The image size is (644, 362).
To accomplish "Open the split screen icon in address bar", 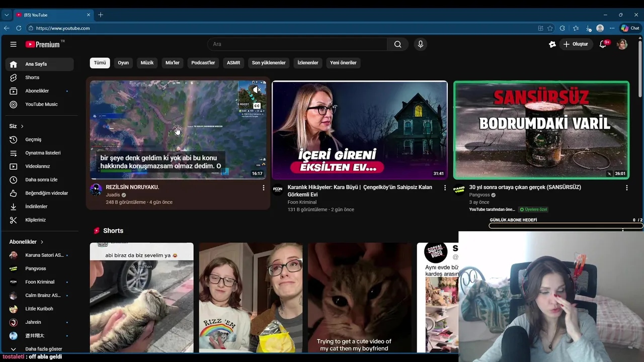I will click(540, 28).
